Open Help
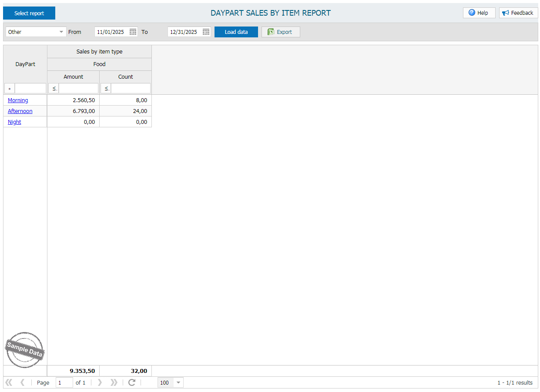540x392 pixels. point(479,13)
